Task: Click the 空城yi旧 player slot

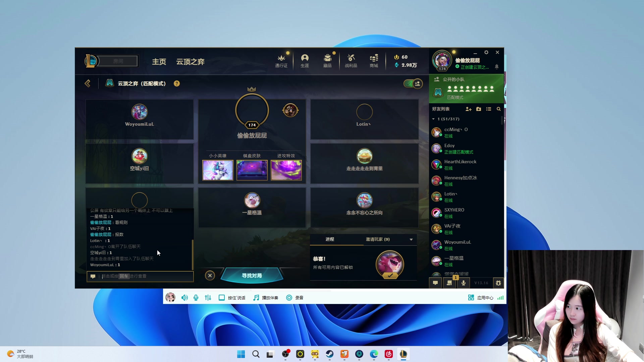Action: [x=140, y=164]
